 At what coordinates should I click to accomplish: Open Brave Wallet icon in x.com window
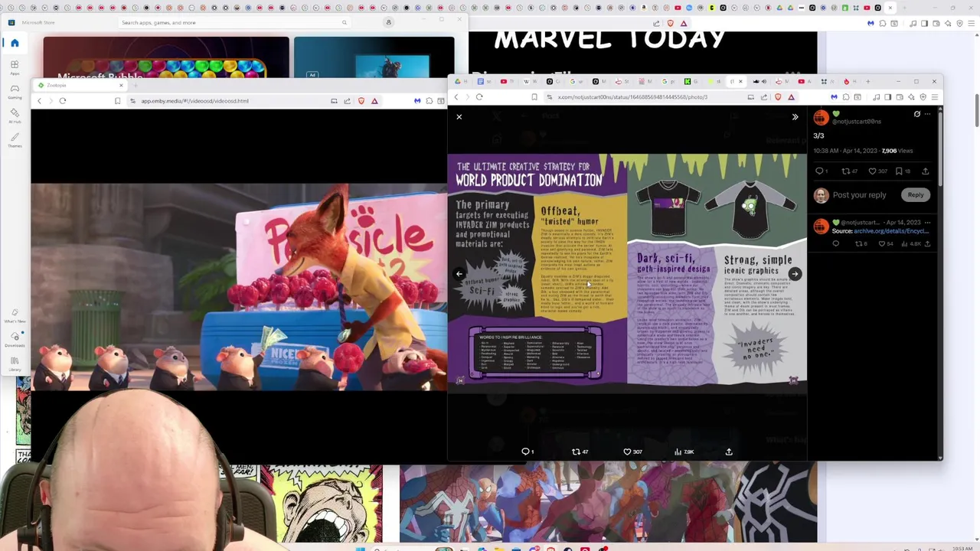point(899,97)
